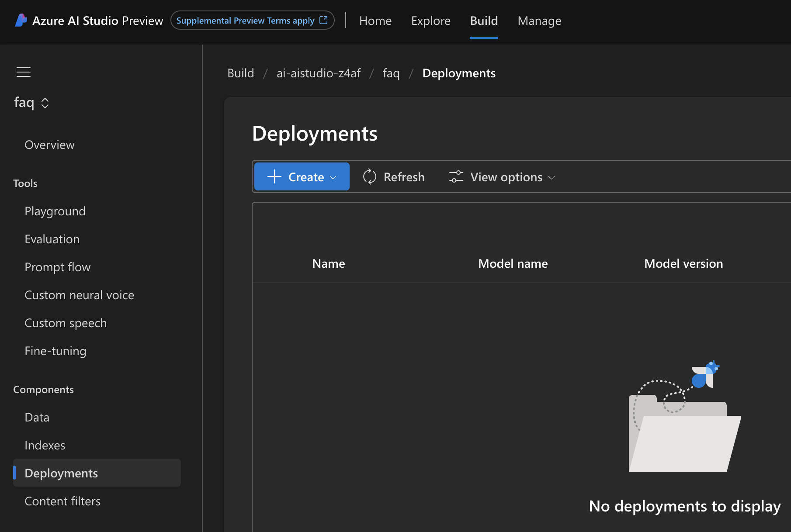Click the Create button label

click(306, 177)
